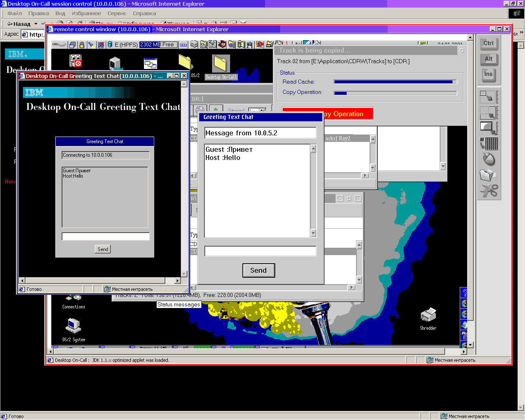This screenshot has width=525, height=420.
Task: Click the small chat message input field
Action: (x=105, y=236)
